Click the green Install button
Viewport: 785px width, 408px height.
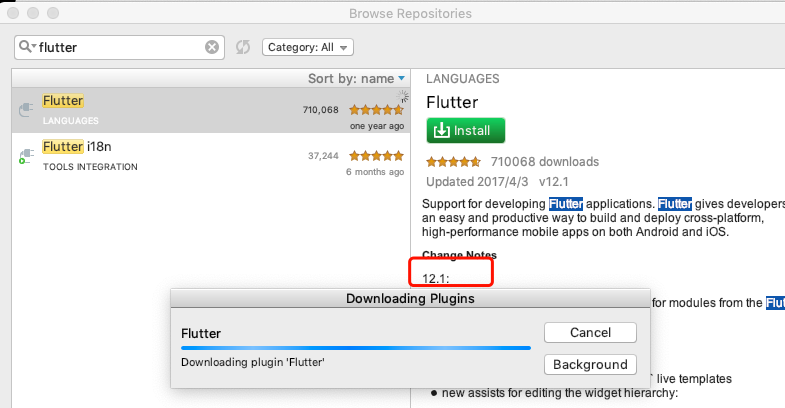(466, 131)
